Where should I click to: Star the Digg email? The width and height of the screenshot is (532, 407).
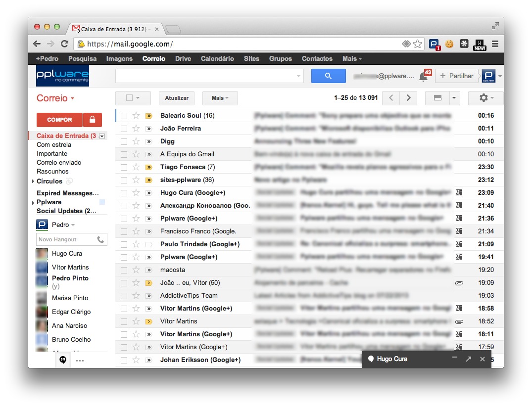tap(136, 141)
